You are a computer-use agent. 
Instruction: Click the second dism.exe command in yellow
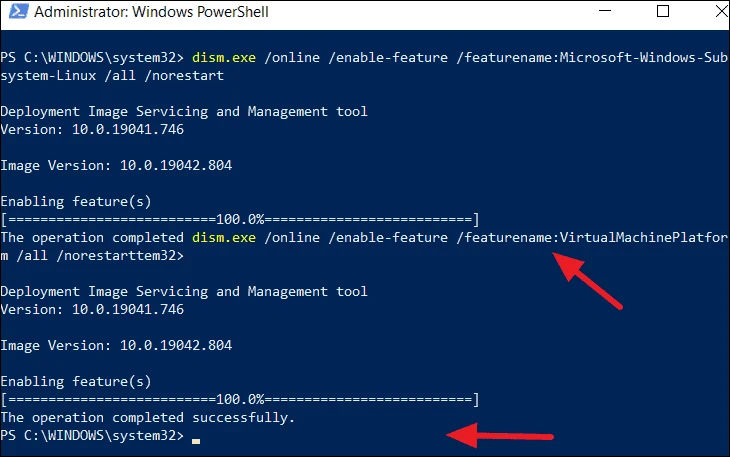tap(224, 238)
